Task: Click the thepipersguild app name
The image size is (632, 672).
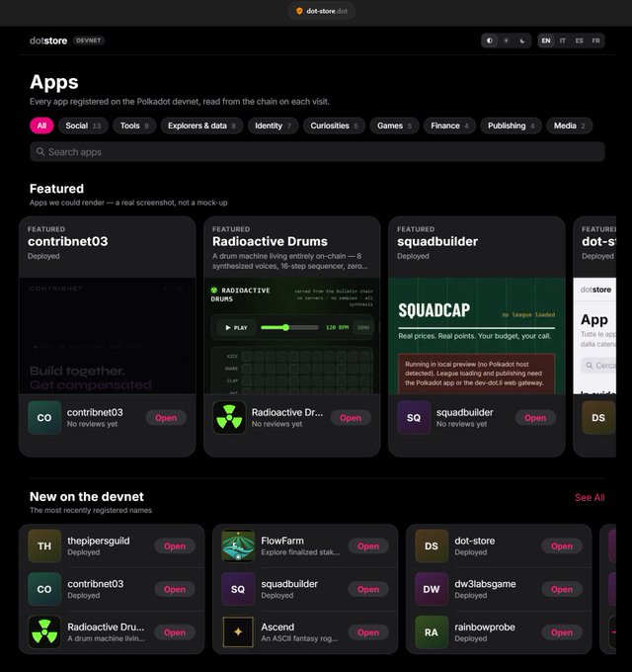Action: (99, 541)
